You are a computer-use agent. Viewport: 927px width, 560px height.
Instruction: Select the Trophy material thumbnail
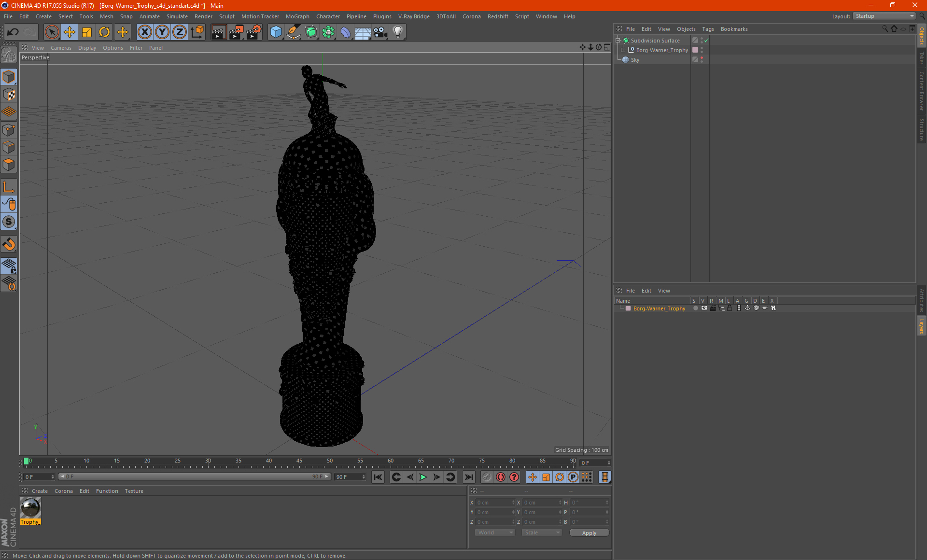[30, 508]
